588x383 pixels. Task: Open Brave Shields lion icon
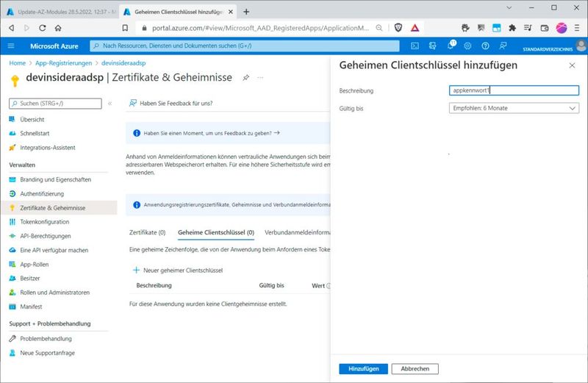pyautogui.click(x=398, y=28)
